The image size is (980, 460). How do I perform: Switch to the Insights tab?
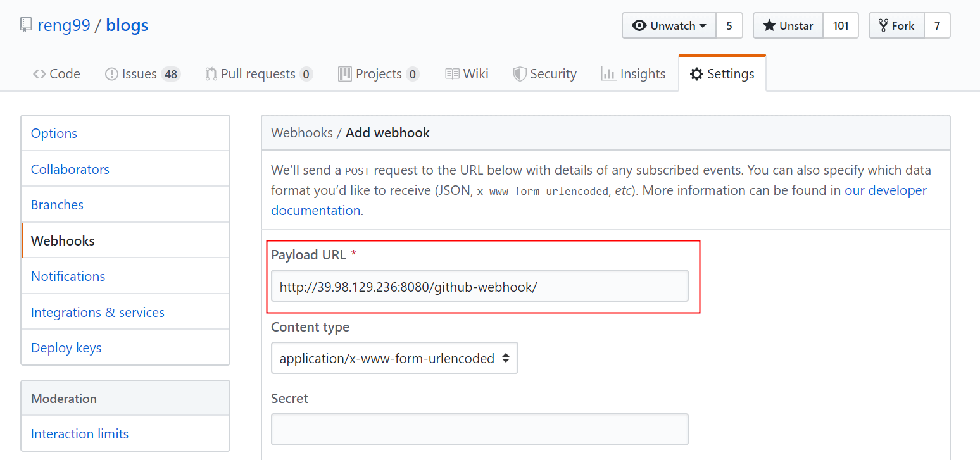pyautogui.click(x=633, y=74)
